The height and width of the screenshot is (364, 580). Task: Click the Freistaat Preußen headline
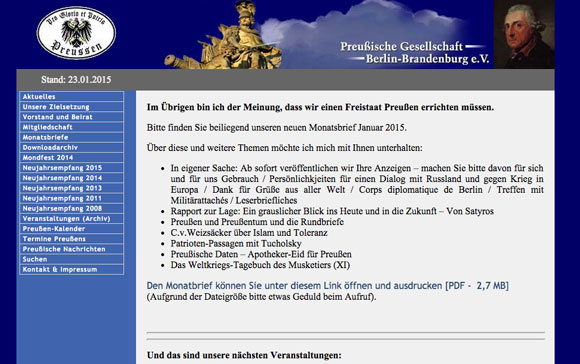tap(320, 107)
